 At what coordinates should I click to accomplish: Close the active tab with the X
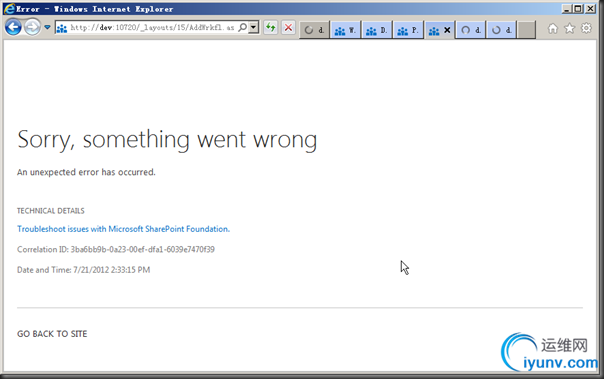tap(447, 30)
